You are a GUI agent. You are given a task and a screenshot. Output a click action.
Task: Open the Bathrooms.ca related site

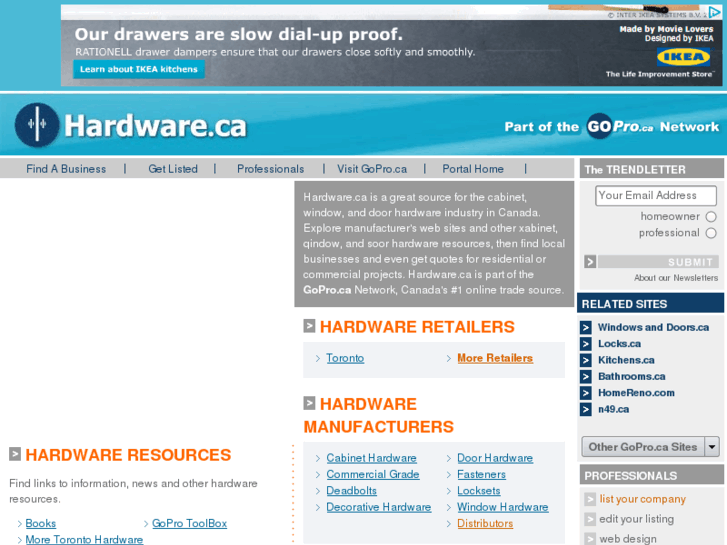(x=631, y=376)
